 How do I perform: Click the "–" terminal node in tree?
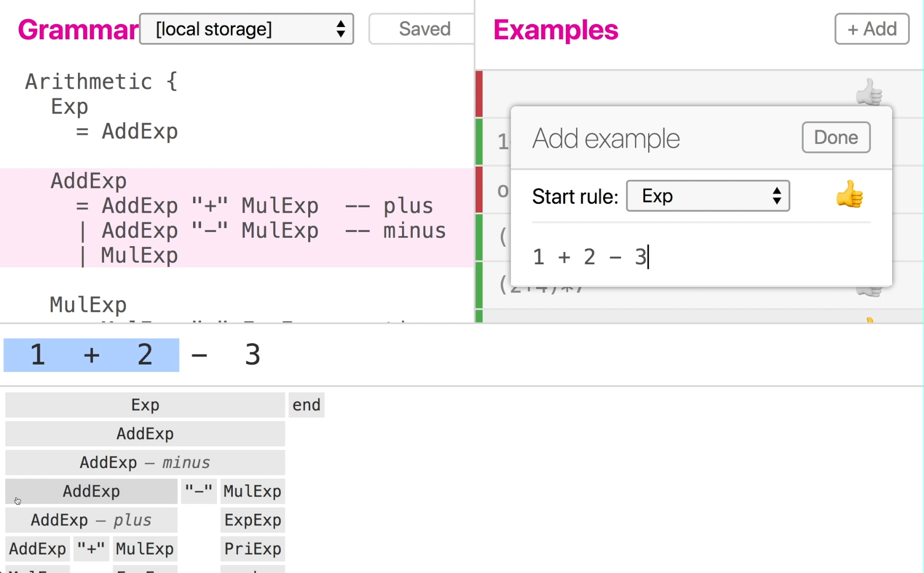pos(198,491)
